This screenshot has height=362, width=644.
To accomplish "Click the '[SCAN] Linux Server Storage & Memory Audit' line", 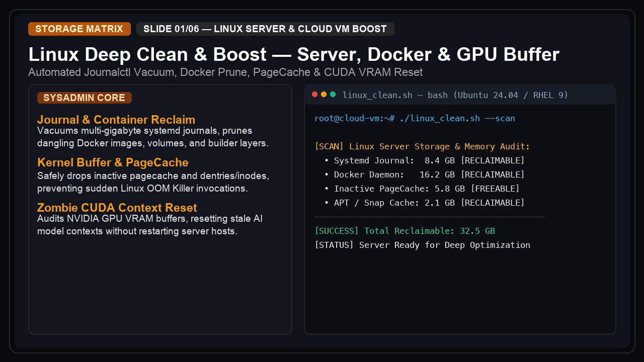I will (422, 147).
